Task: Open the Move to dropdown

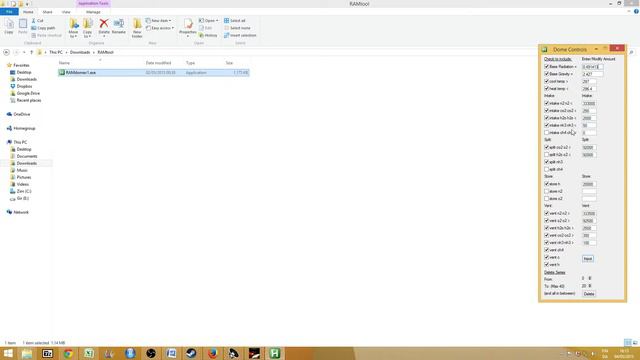Action: click(73, 29)
